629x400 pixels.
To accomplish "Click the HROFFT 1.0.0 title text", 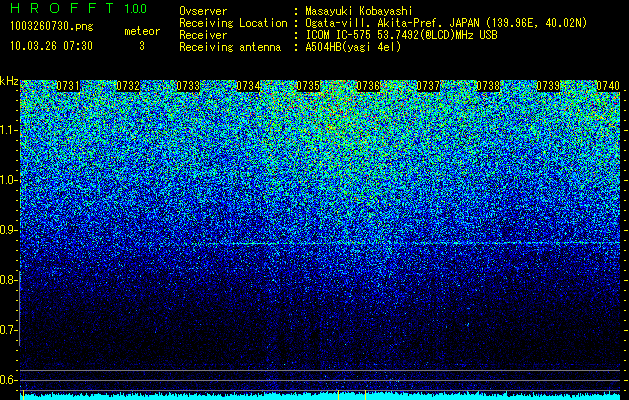I will [x=79, y=8].
